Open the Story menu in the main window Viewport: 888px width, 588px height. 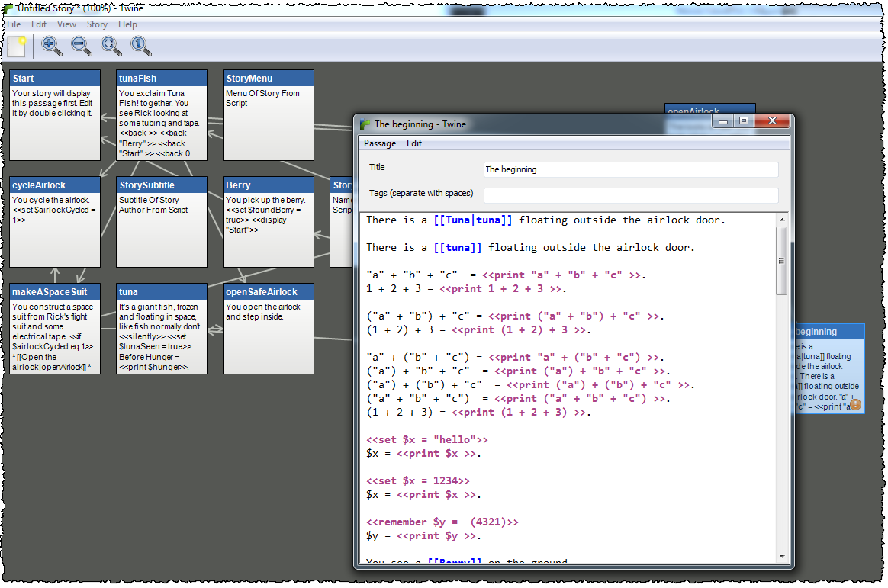[x=97, y=24]
